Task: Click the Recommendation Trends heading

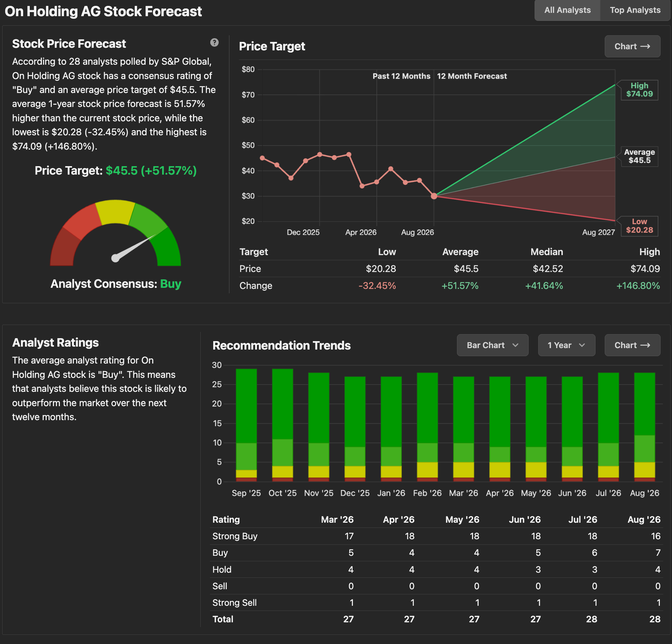Action: pos(282,346)
